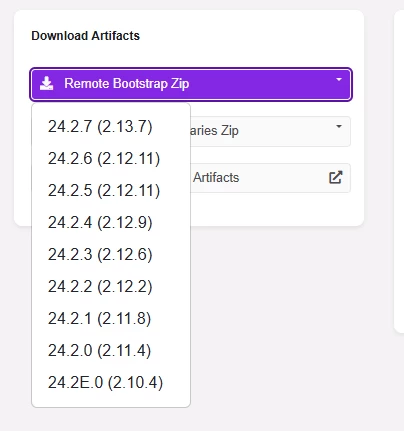Click the blank space below the version list
This screenshot has width=404, height=431.
click(111, 419)
